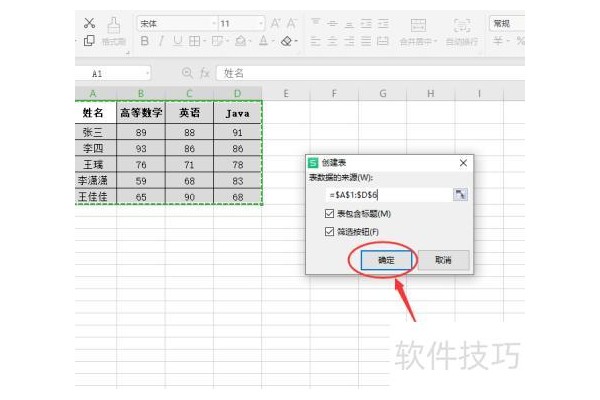Click the distributed alignment icon
The height and width of the screenshot is (400, 600).
(383, 41)
